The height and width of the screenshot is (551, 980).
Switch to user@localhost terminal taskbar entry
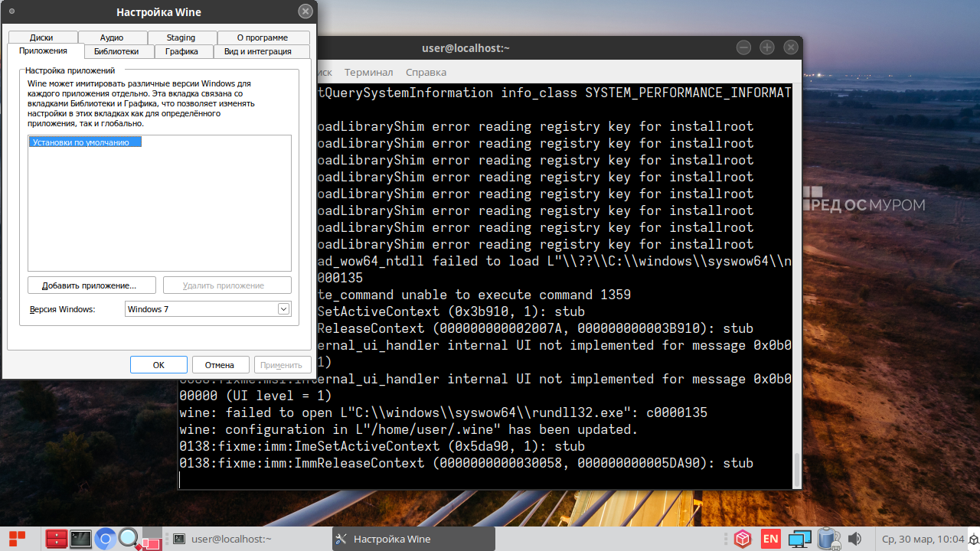249,539
